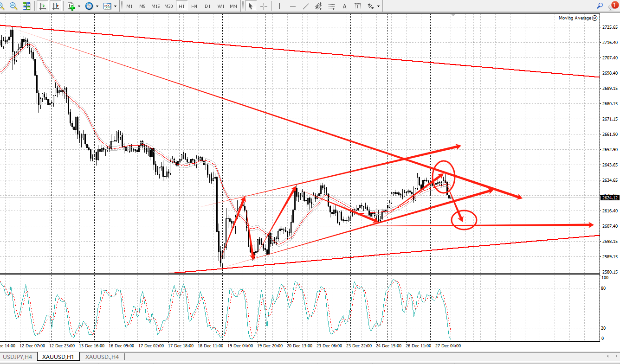Expand the dropdown arrow next to Indicators
The height and width of the screenshot is (364, 620).
[79, 6]
